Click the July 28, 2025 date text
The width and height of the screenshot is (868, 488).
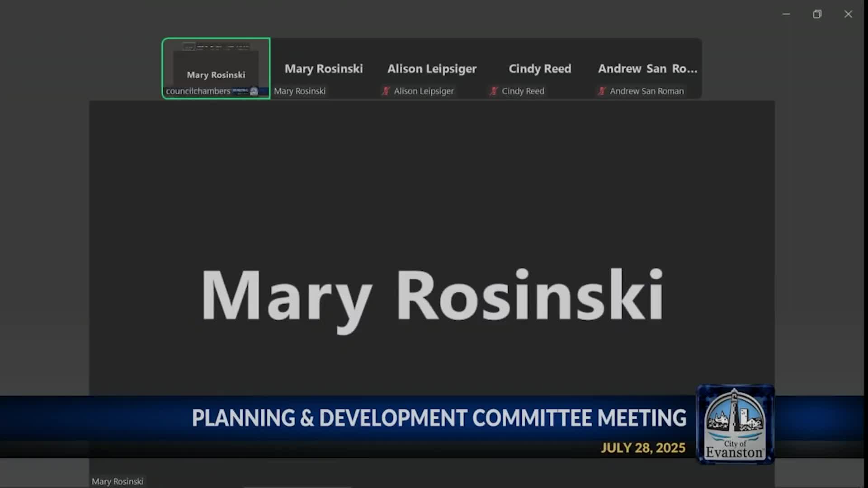coord(643,448)
